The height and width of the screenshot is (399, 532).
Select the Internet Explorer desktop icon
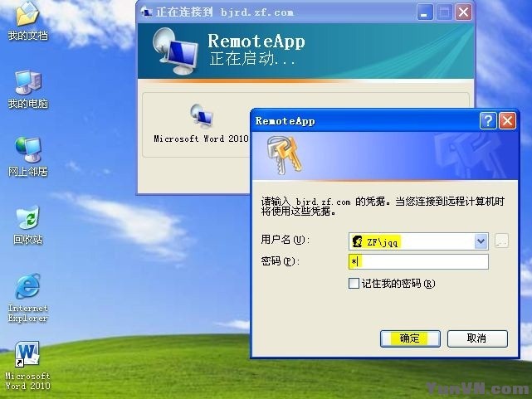(28, 298)
